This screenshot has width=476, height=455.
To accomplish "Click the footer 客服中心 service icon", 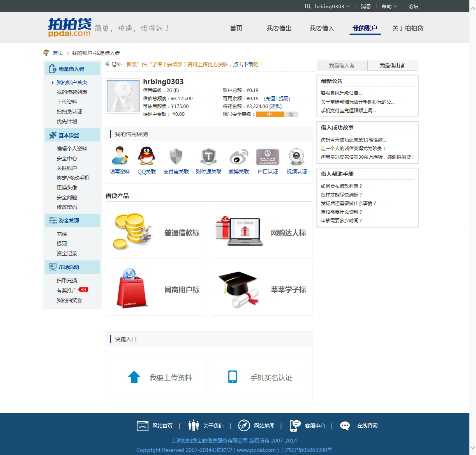I will click(x=295, y=425).
